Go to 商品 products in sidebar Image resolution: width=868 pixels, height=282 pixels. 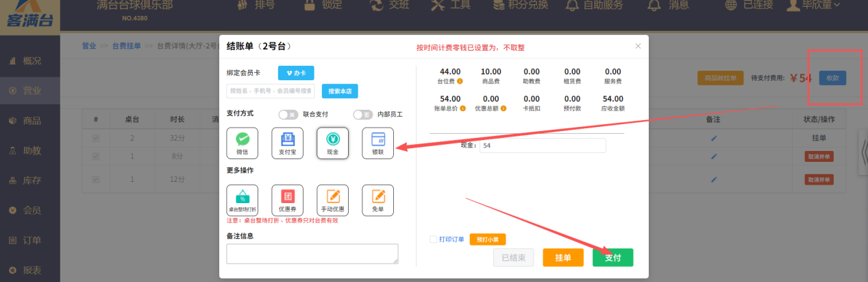coord(30,121)
